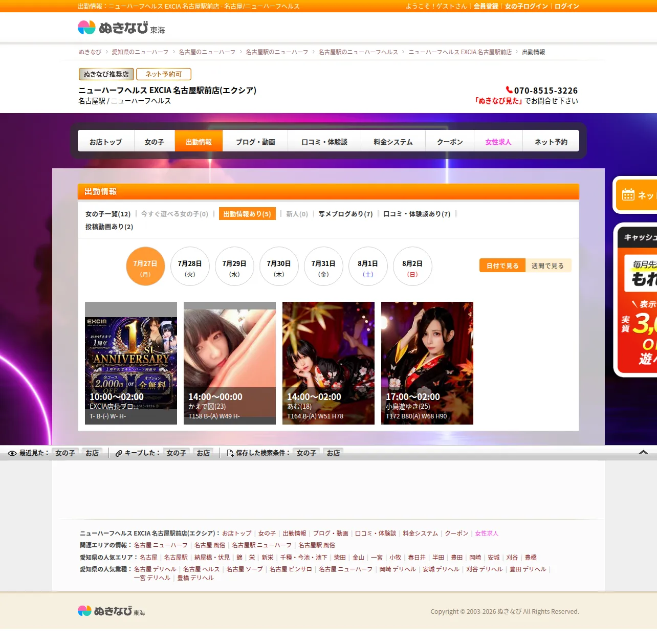The image size is (657, 644).
Task: Open the EXCIA店長ブログ anniversary card
Action: click(131, 363)
